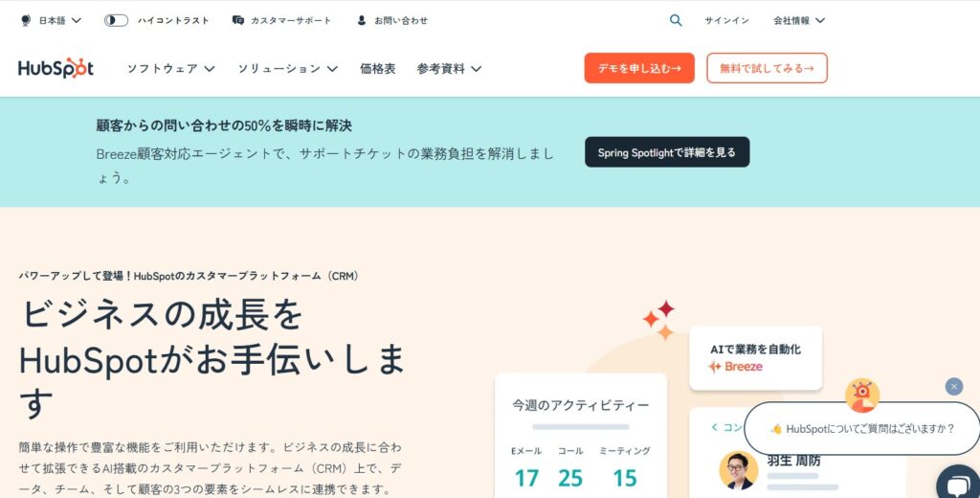The width and height of the screenshot is (980, 498).
Task: Click the globe language icon
Action: [x=26, y=21]
